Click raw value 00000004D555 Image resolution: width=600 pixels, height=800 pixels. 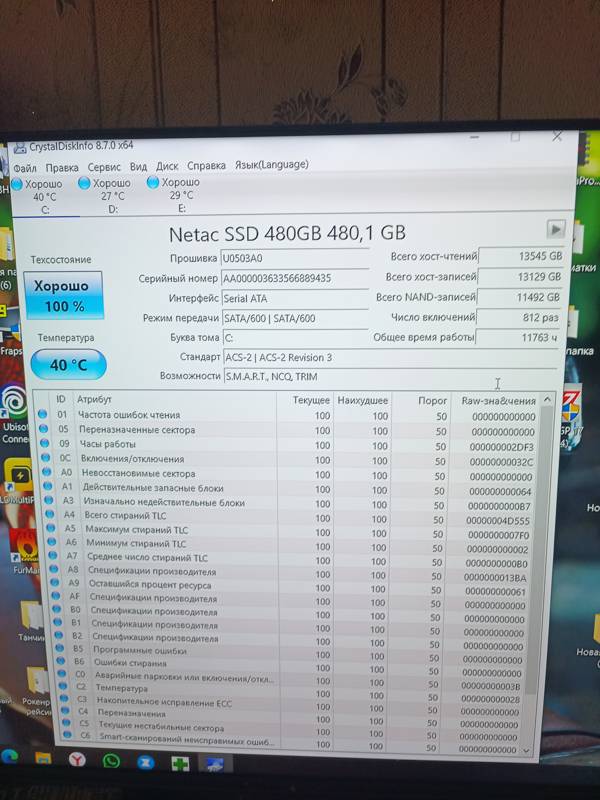(x=498, y=521)
